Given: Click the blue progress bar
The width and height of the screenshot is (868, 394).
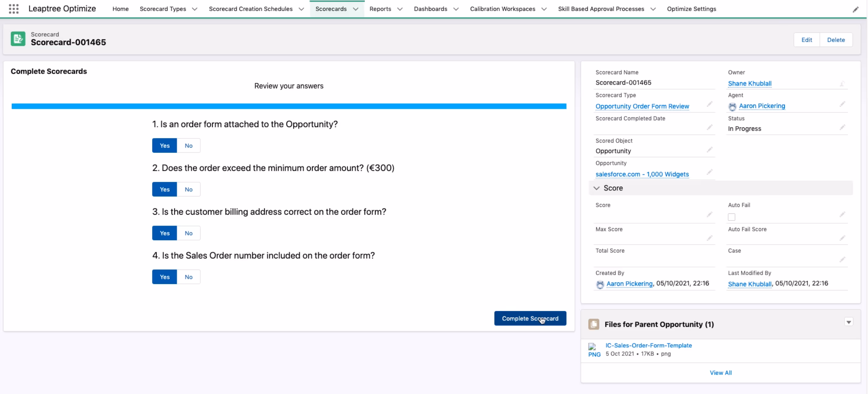Looking at the screenshot, I should [288, 106].
